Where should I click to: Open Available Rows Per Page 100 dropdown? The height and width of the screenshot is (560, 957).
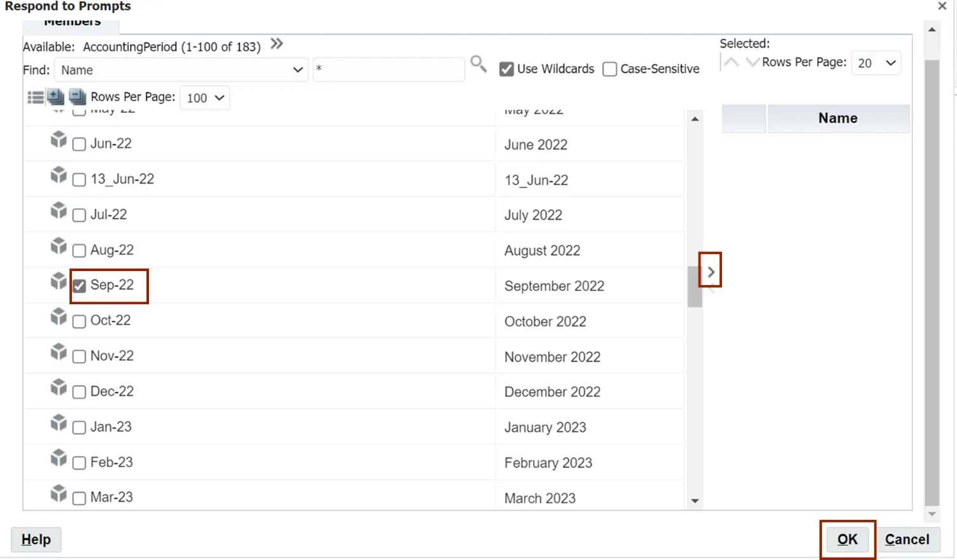(205, 98)
